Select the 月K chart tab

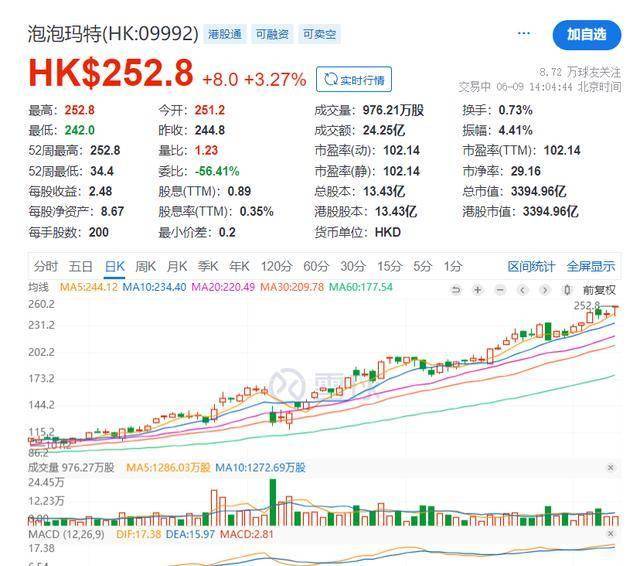coord(177,266)
